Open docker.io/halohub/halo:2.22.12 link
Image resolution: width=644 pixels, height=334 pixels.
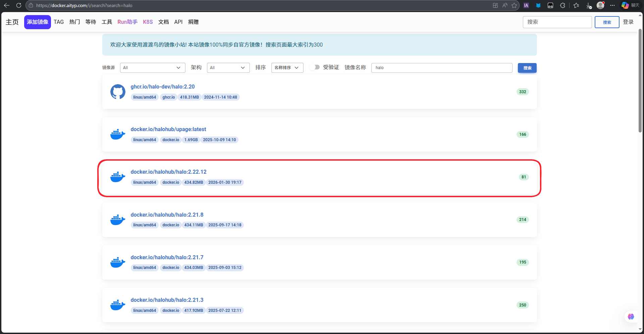pos(168,172)
